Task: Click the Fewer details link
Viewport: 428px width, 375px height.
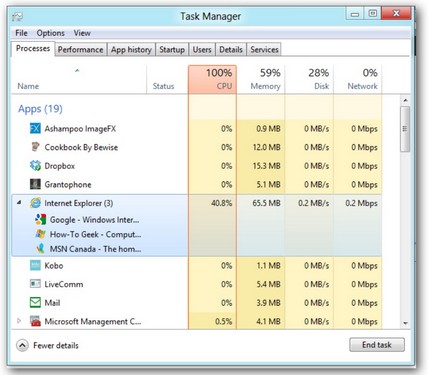Action: [56, 345]
